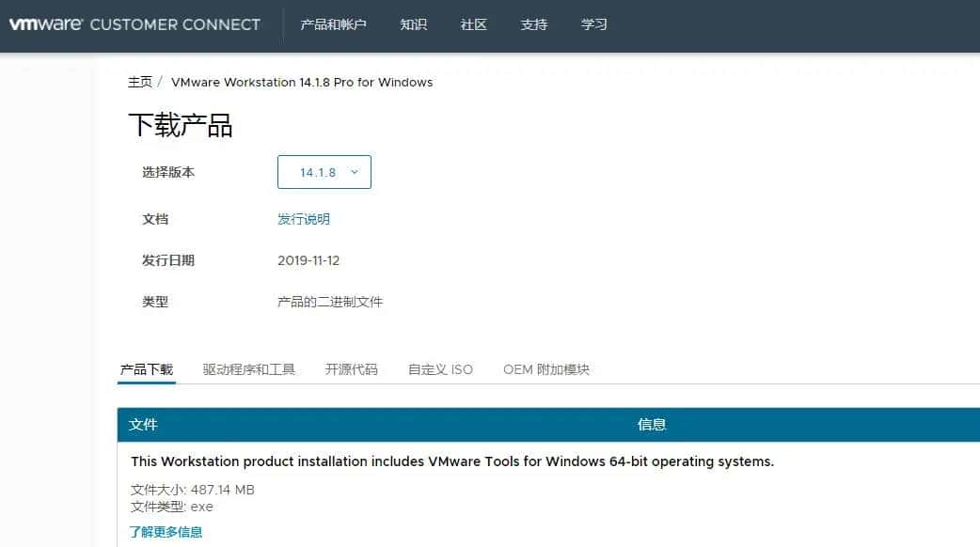Open the 支持 menu
This screenshot has height=547, width=980.
pos(534,25)
